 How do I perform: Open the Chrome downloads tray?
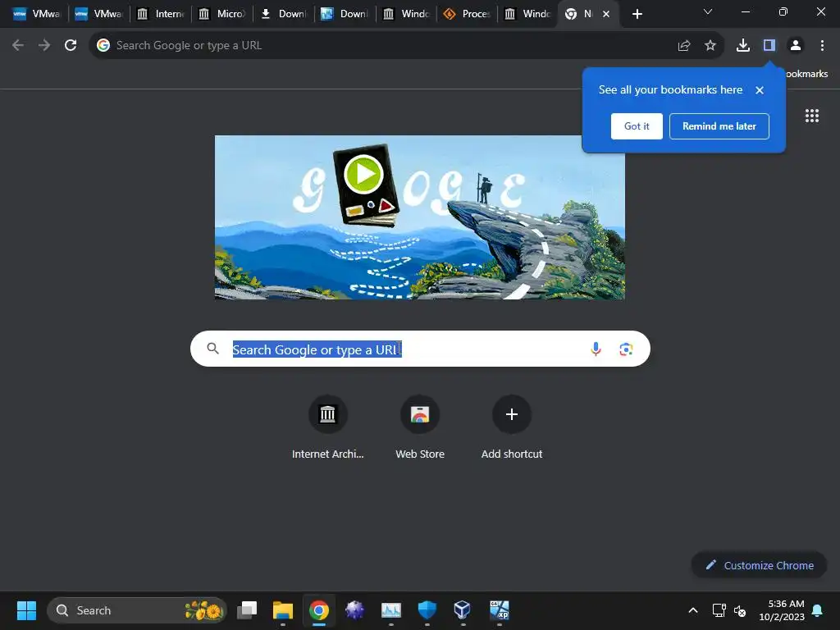(743, 46)
